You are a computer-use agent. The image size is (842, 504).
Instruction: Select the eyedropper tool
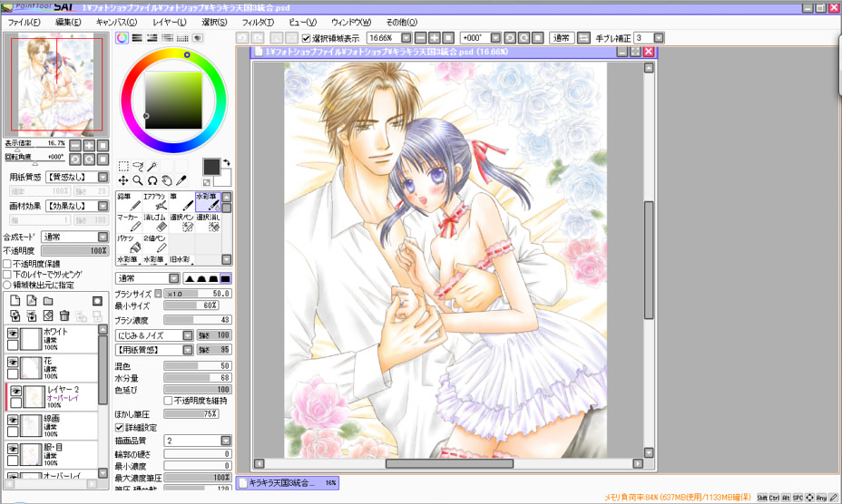point(181,180)
